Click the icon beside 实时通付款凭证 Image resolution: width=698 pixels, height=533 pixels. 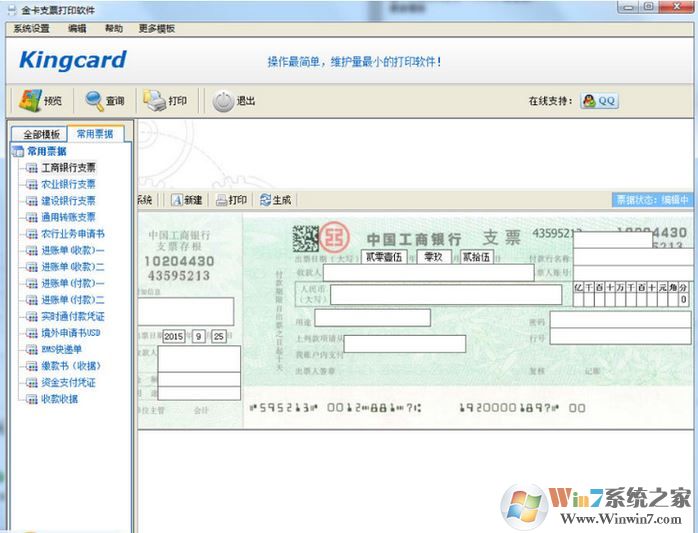(32, 317)
